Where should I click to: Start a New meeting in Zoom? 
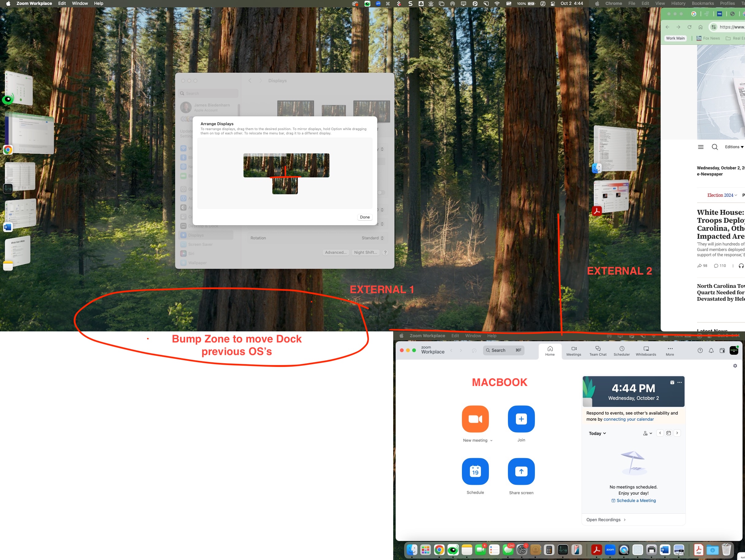[475, 419]
